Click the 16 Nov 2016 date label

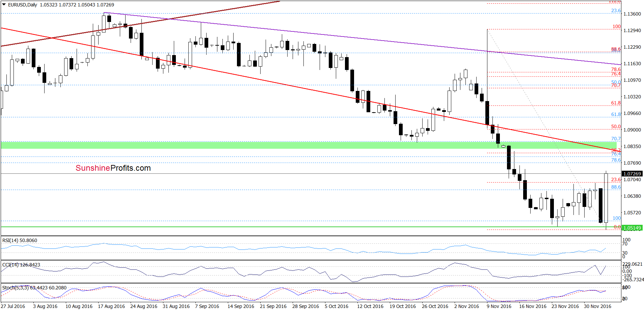pos(533,306)
